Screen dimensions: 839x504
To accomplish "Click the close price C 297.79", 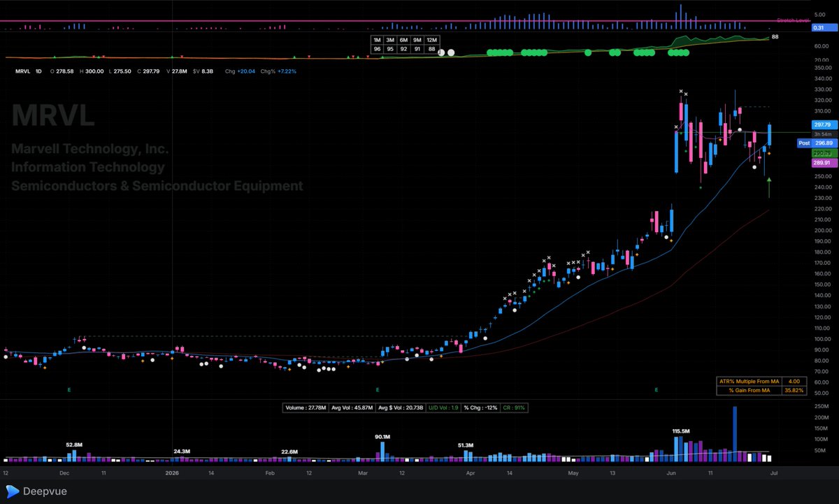I will tap(148, 71).
